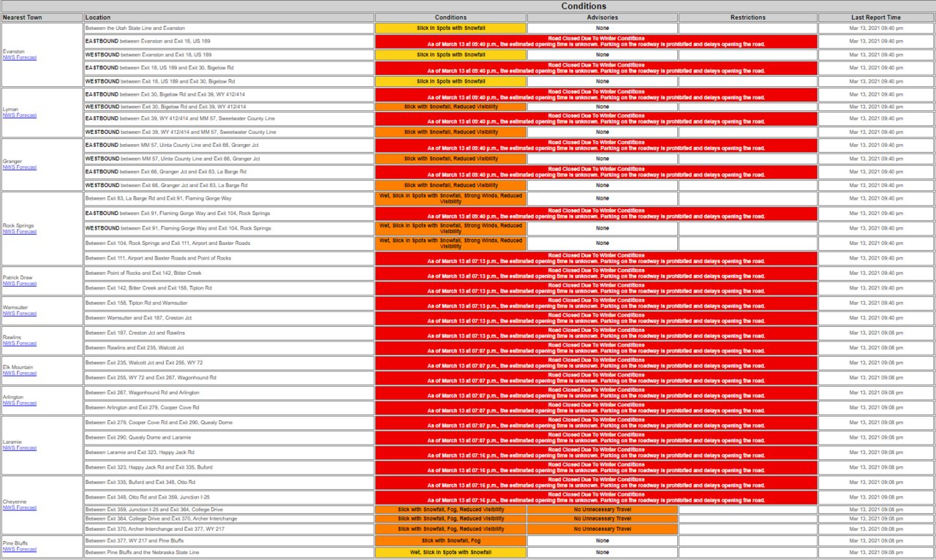Screen dimensions: 936x560
Task: Select 'Between Exit 104, Rock Springs and Exit 111' location
Action: tap(230, 243)
